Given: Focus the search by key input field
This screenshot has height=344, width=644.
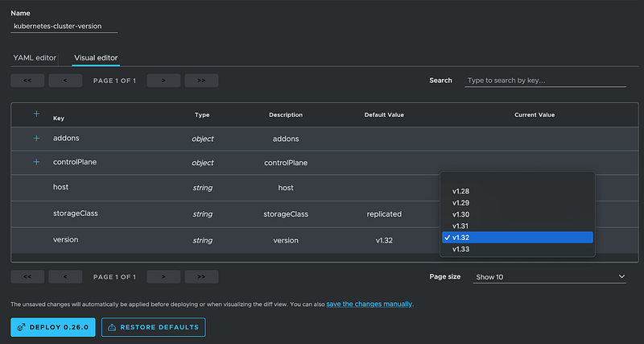Looking at the screenshot, I should tap(545, 81).
